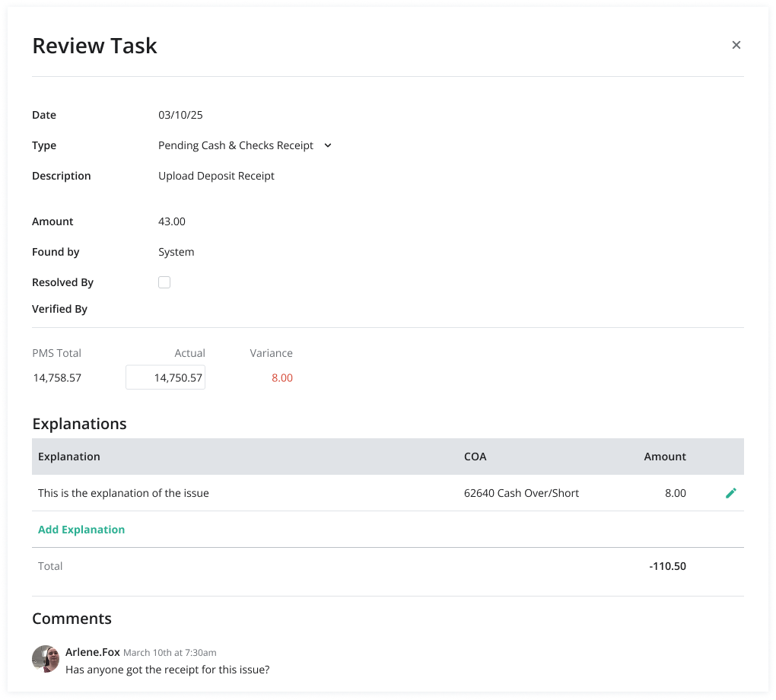Click the red 8.00 variance value
Viewport: 776px width, 700px height.
click(282, 377)
